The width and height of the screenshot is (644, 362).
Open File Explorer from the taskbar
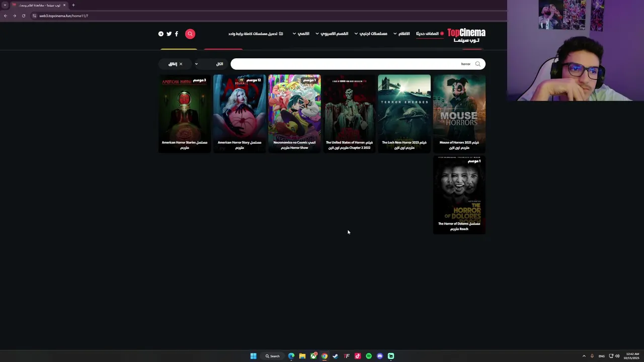click(x=302, y=356)
